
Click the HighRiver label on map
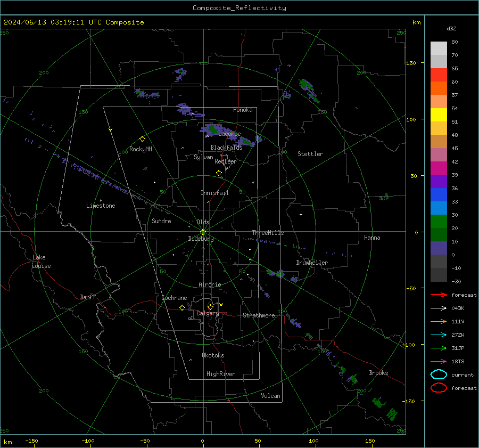click(221, 374)
